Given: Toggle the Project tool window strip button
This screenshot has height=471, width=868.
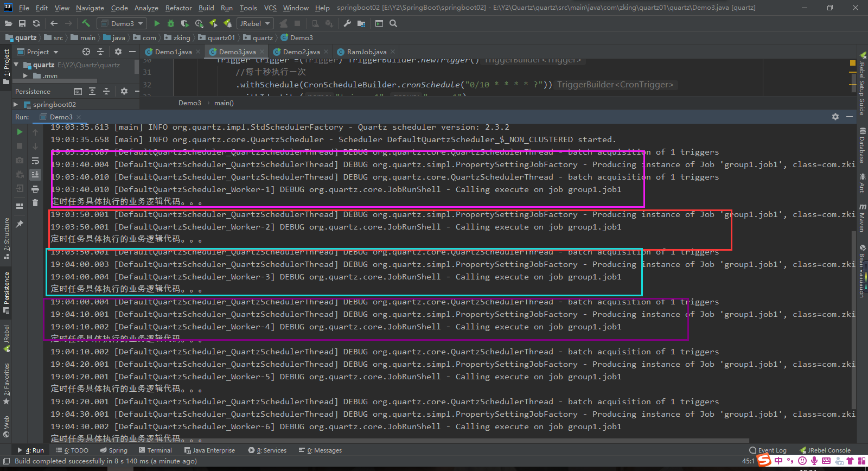Looking at the screenshot, I should point(7,66).
